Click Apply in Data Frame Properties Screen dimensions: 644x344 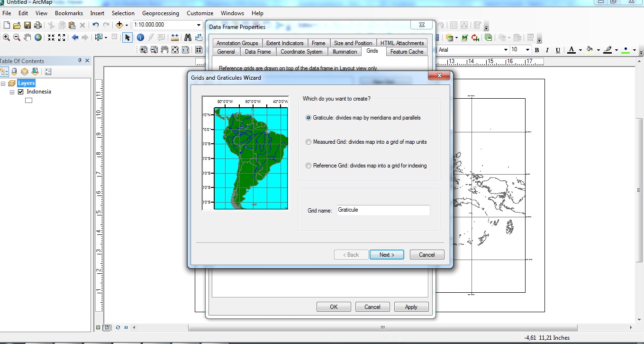pos(411,307)
